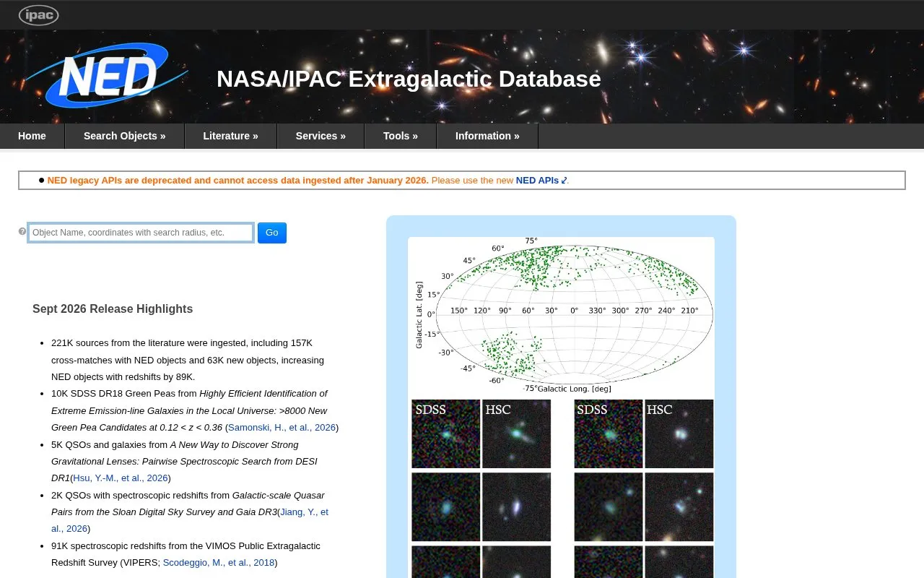Image resolution: width=924 pixels, height=578 pixels.
Task: Click the blue NED logo
Action: click(107, 76)
